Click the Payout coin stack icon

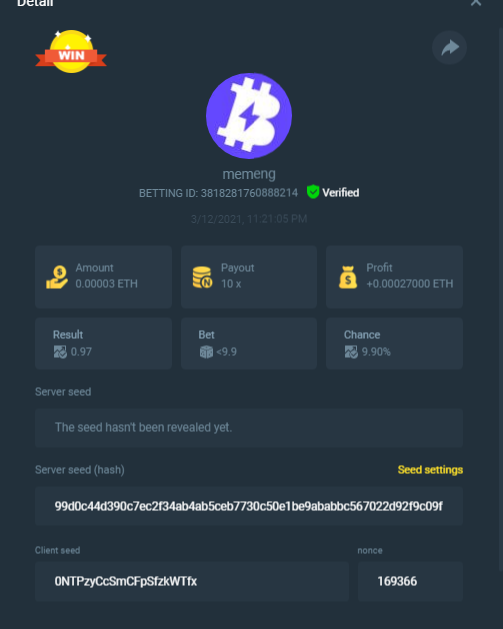[202, 277]
